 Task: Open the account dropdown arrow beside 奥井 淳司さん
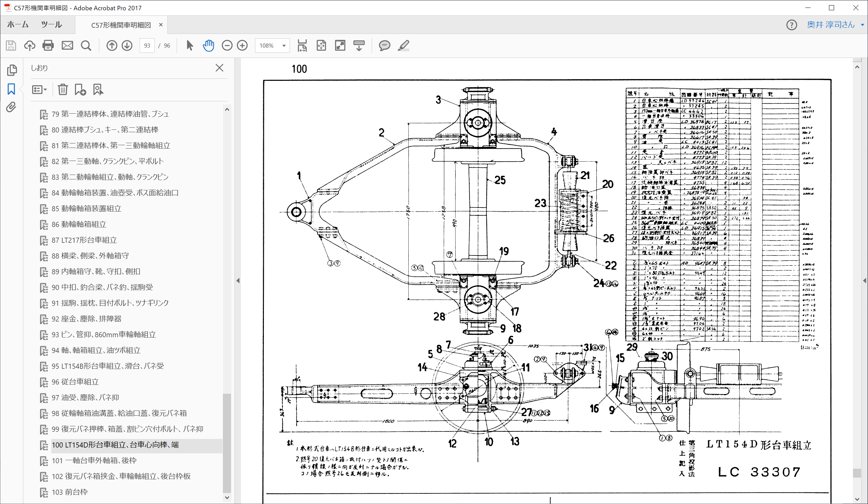[863, 25]
